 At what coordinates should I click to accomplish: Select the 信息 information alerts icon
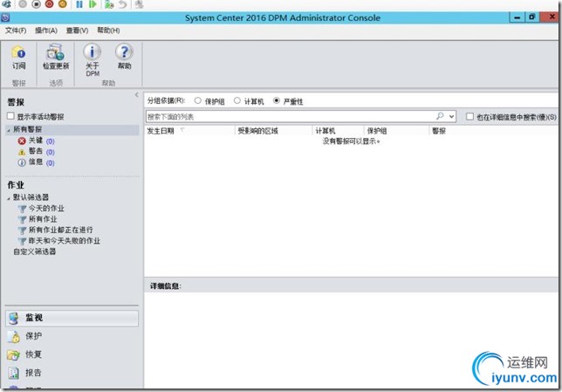pyautogui.click(x=22, y=163)
